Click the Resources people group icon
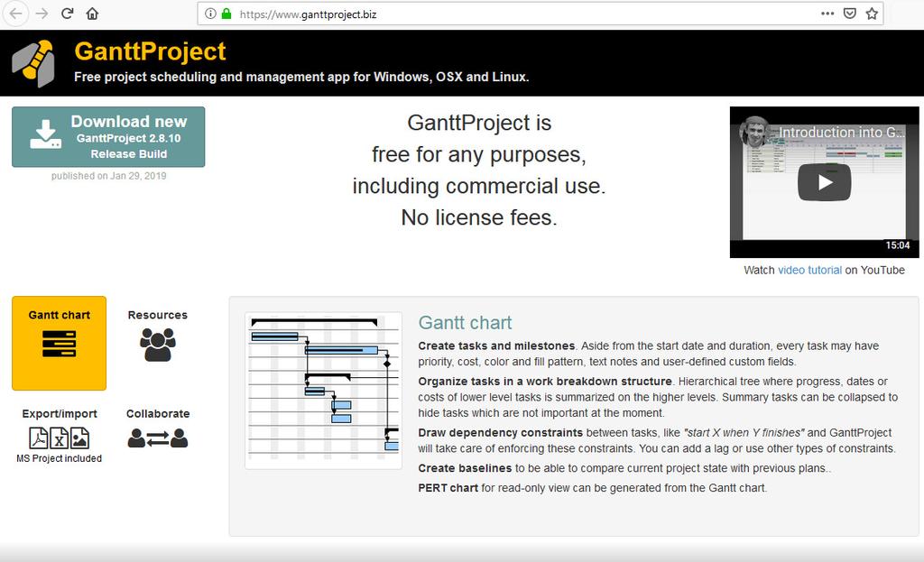924x562 pixels. pos(157,345)
